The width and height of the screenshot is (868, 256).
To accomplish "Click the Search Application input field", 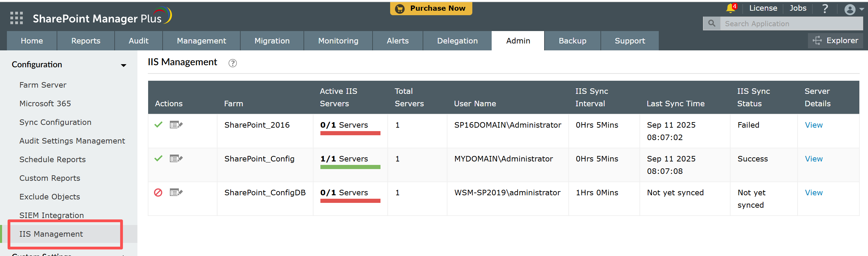I will (x=791, y=23).
